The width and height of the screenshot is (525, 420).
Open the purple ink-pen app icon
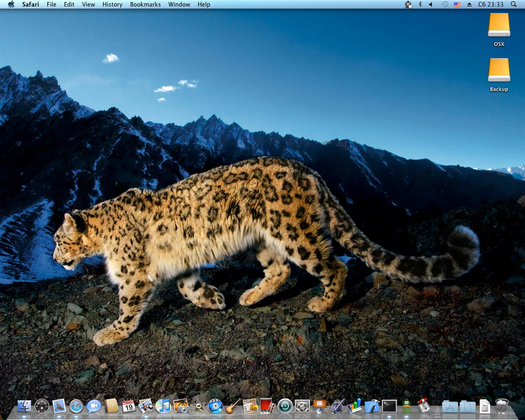pyautogui.click(x=337, y=406)
